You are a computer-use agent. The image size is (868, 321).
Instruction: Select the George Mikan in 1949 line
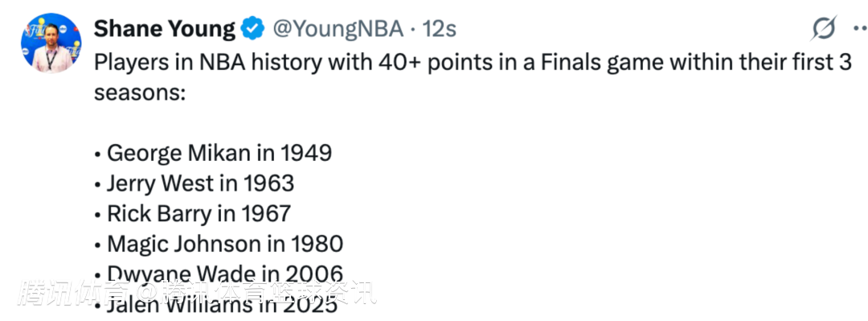pos(214,153)
